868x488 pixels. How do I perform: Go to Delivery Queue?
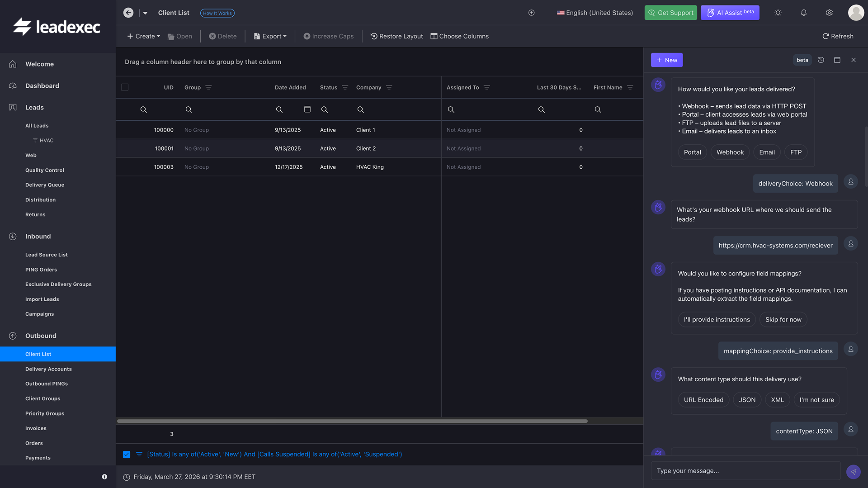pos(44,185)
